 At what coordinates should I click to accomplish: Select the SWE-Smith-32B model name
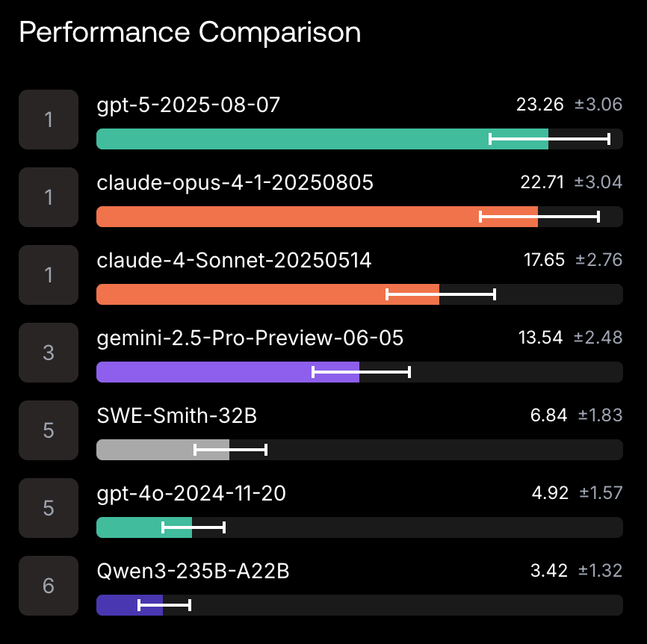[177, 415]
